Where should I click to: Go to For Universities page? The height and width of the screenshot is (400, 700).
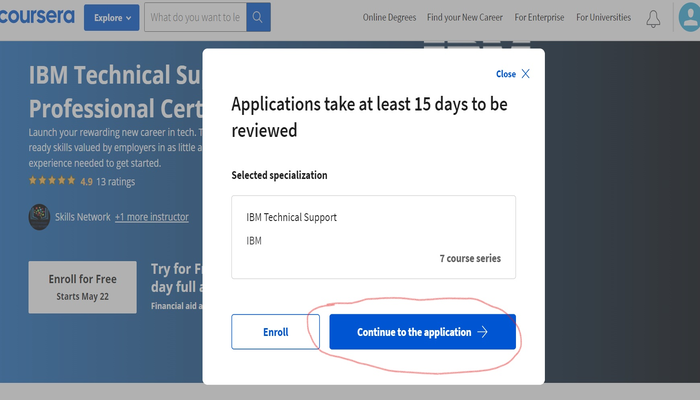tap(604, 17)
